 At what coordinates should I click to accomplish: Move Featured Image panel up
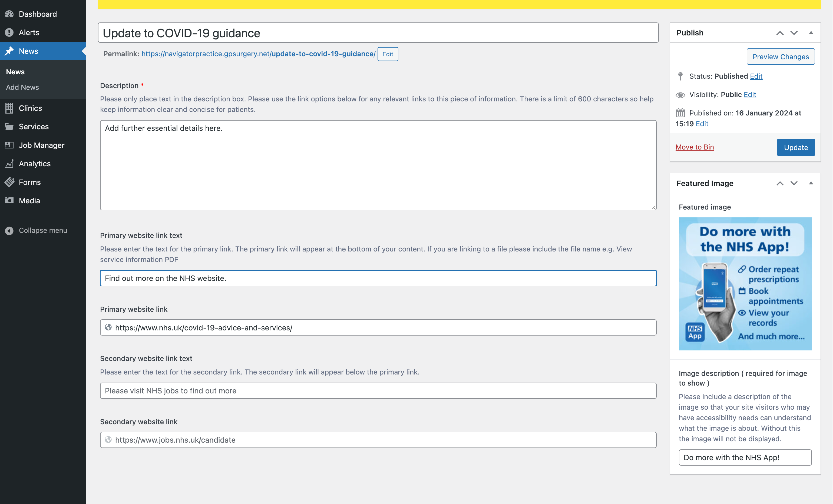(x=780, y=183)
